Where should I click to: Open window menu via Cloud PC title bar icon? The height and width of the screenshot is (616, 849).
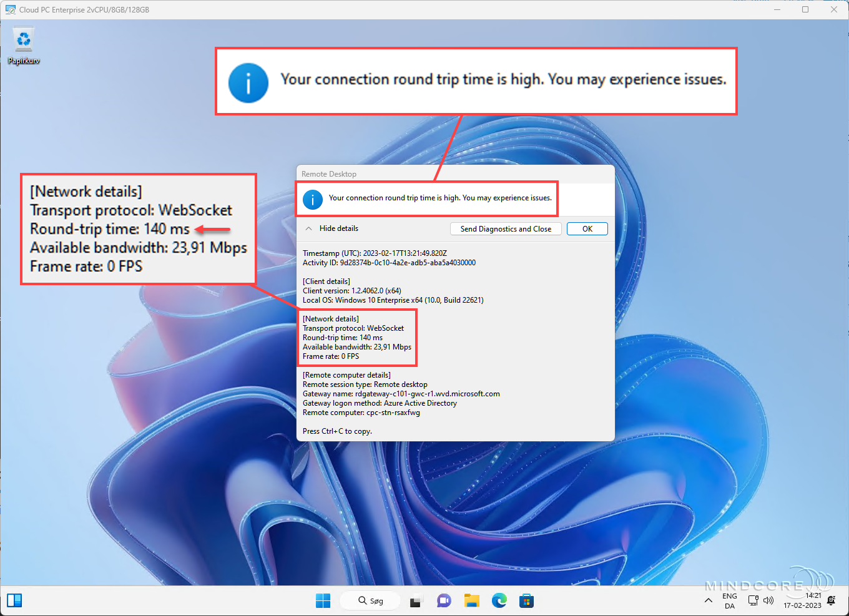point(10,9)
